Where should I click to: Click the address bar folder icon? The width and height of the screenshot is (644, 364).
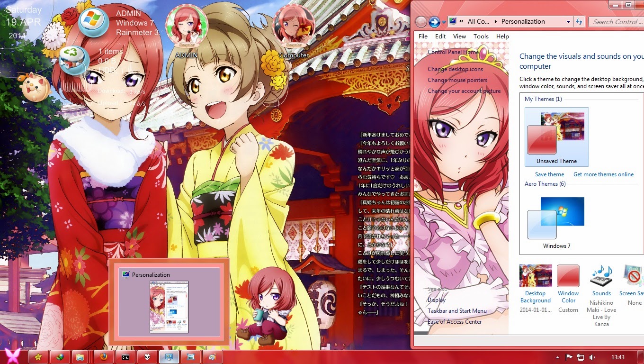[x=452, y=21]
